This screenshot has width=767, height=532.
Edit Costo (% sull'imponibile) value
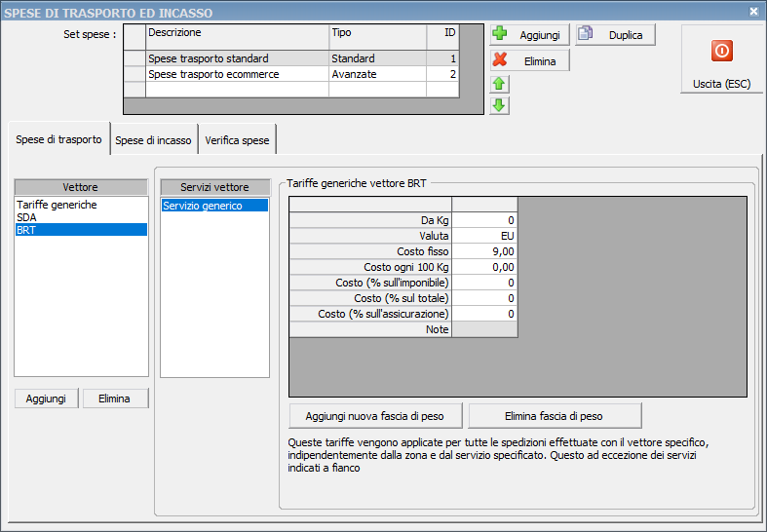[x=484, y=283]
